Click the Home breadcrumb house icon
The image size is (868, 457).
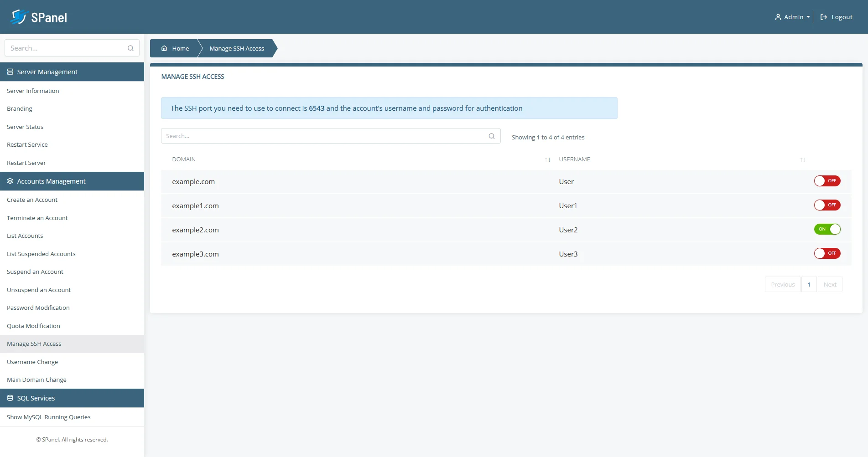(x=165, y=48)
